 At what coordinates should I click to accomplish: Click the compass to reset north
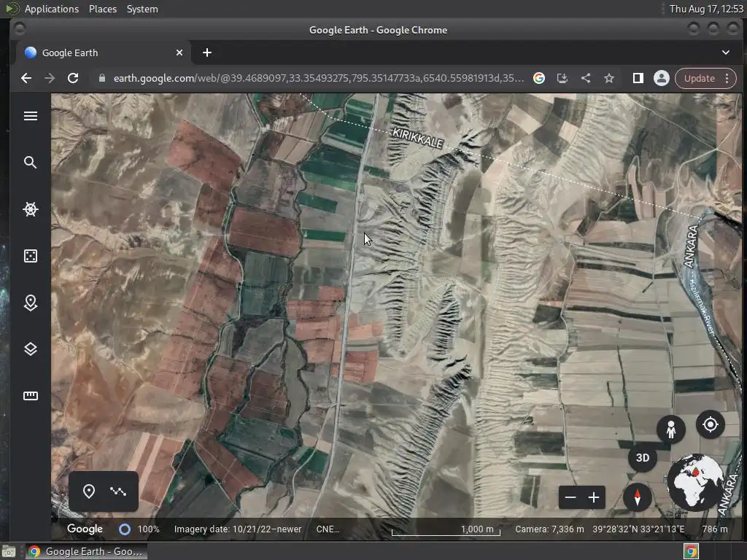(x=637, y=497)
